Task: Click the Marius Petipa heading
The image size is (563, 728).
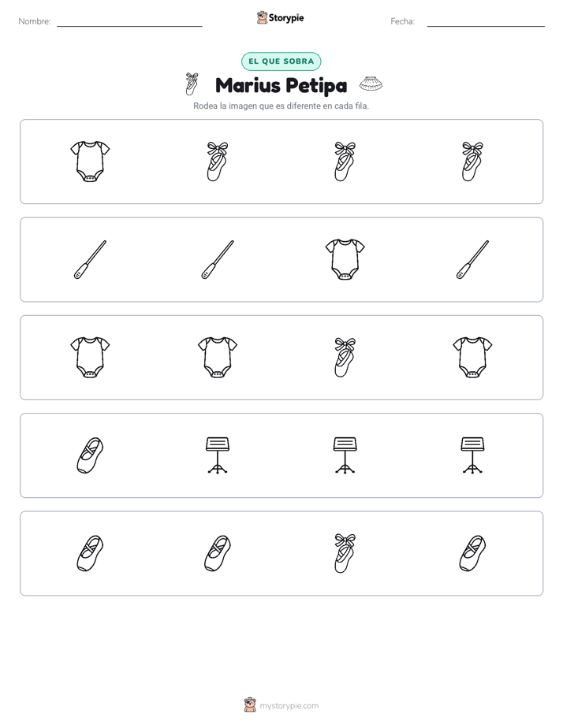Action: point(281,85)
